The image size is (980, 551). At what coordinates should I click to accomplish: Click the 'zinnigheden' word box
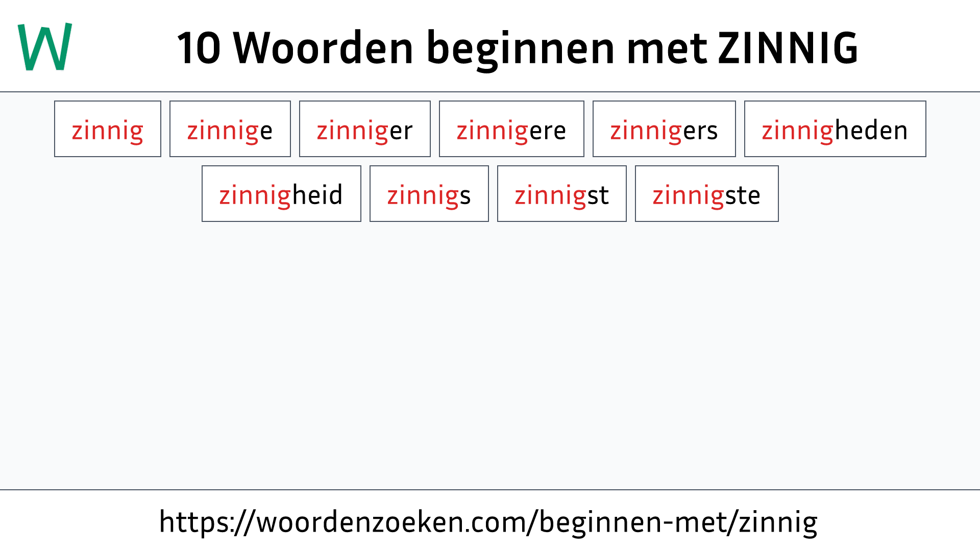835,129
